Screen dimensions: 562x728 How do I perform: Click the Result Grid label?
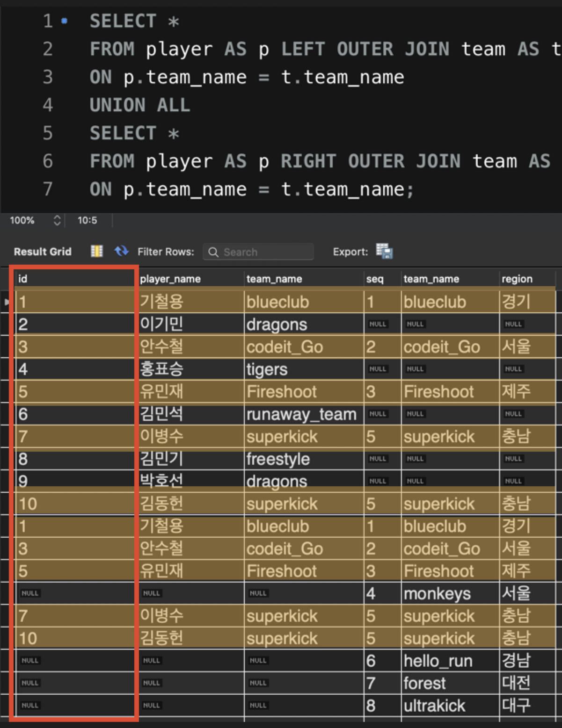coord(43,252)
